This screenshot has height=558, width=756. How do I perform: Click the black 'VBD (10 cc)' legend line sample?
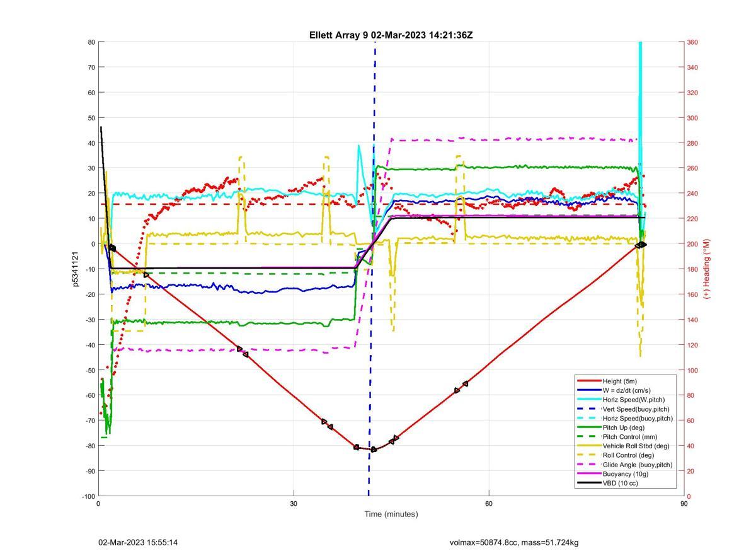[588, 484]
